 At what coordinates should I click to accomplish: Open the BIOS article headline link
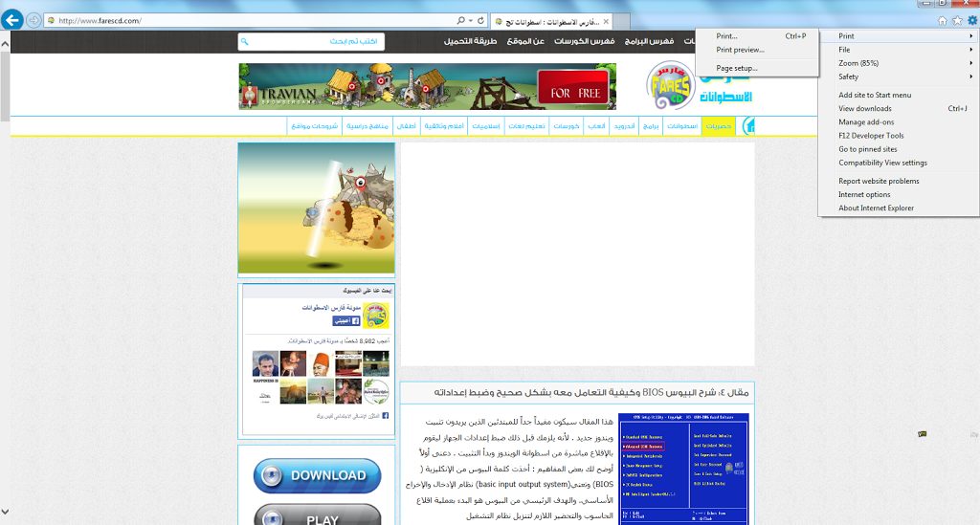(591, 393)
